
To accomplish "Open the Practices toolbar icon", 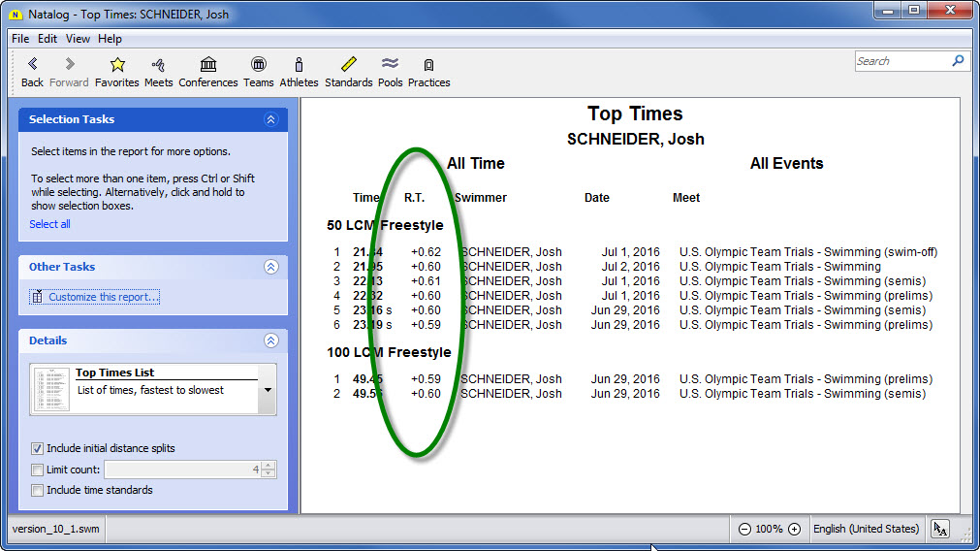I will click(428, 65).
